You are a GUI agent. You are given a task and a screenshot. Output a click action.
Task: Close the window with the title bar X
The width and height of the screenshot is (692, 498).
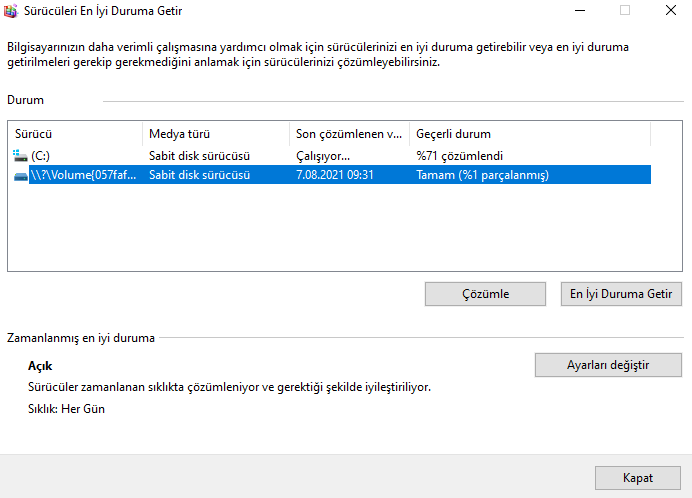tap(671, 11)
